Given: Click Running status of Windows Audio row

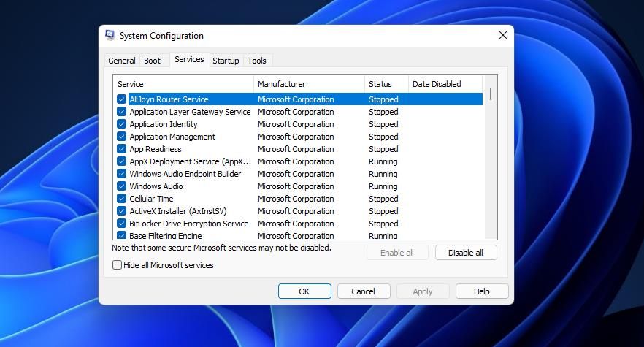Looking at the screenshot, I should pyautogui.click(x=383, y=186).
